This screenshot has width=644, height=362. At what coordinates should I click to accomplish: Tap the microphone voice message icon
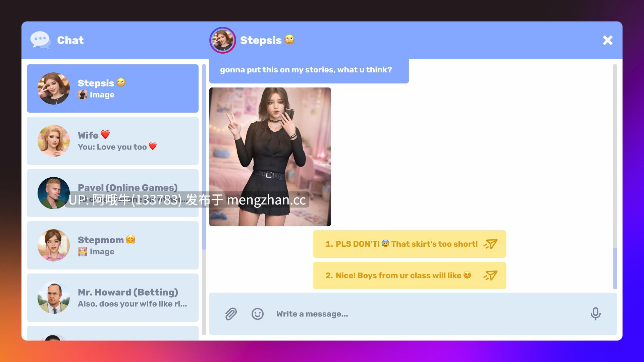[x=595, y=314]
